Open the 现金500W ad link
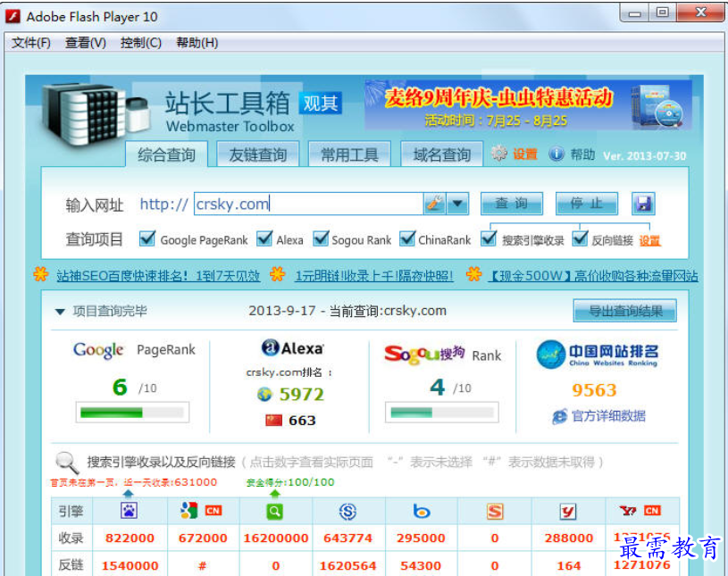This screenshot has height=576, width=728. 593,276
